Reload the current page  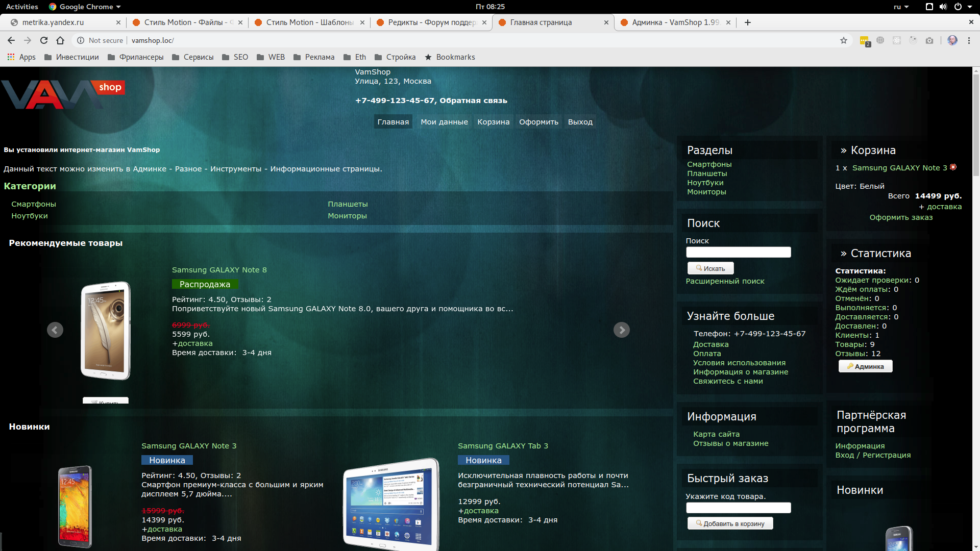tap(44, 40)
